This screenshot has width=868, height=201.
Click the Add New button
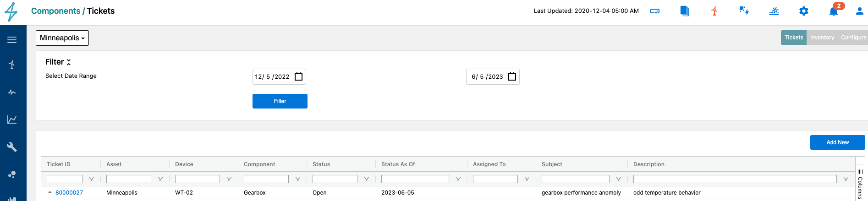(x=837, y=142)
